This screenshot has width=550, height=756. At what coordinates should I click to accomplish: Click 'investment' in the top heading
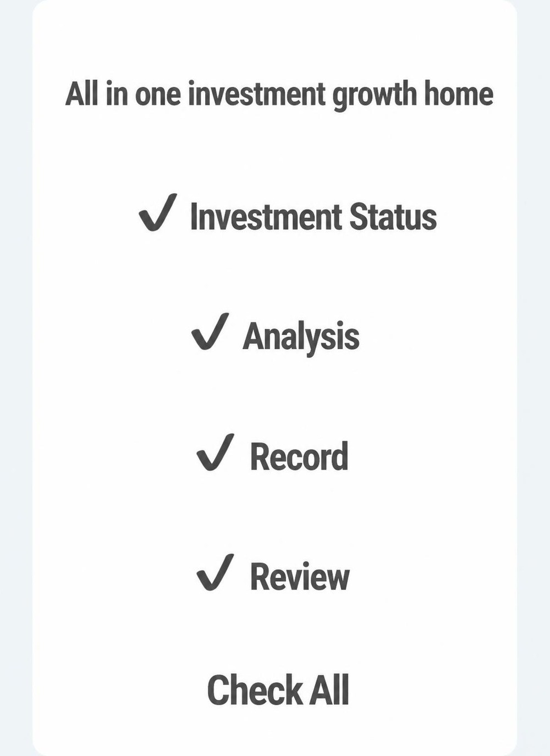257,93
